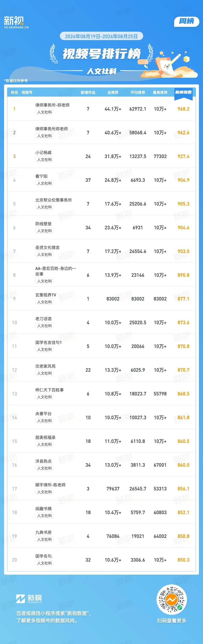
Task: Click the 周榜 badge
Action: pyautogui.click(x=187, y=22)
